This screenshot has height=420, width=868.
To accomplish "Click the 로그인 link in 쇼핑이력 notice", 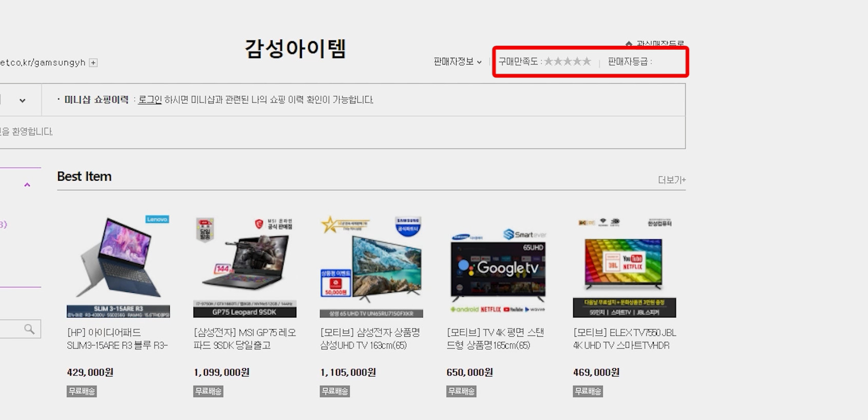I will click(x=150, y=100).
